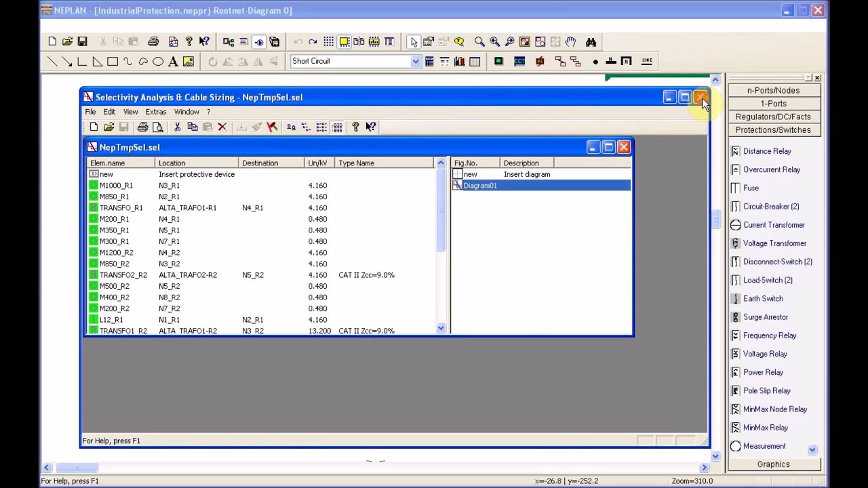Toggle the grid dots icon in toolbar

click(328, 42)
